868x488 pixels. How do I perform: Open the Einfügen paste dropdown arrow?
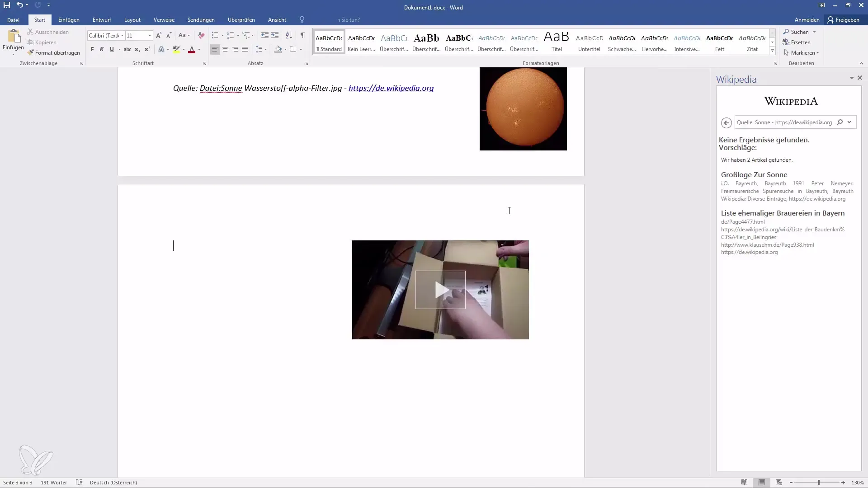tap(13, 55)
